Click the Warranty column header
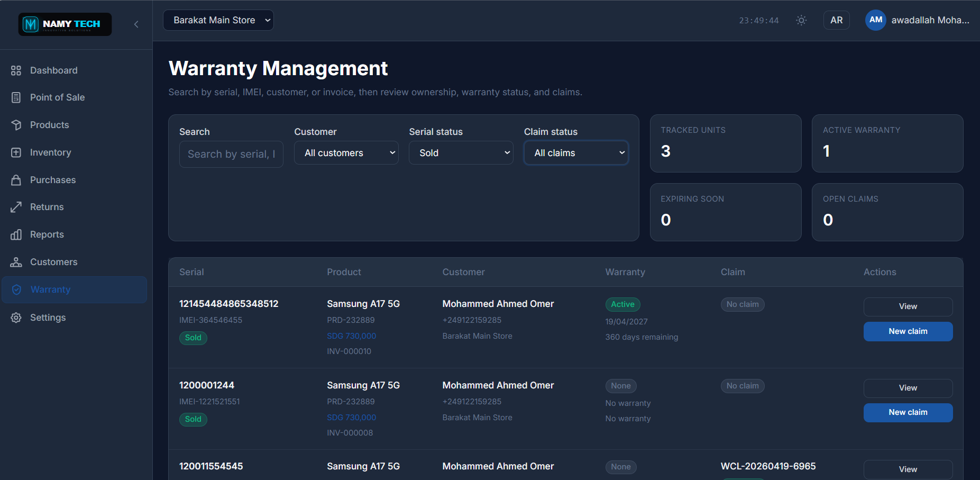 [x=625, y=272]
